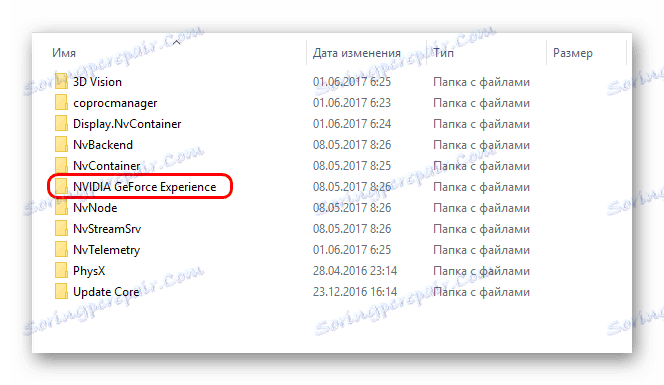Sort by the Тип column header
The height and width of the screenshot is (385, 664).
coord(443,53)
